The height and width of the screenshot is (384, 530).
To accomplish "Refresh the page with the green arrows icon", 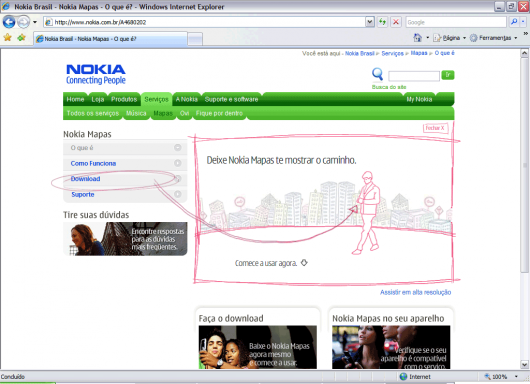I will tap(382, 22).
